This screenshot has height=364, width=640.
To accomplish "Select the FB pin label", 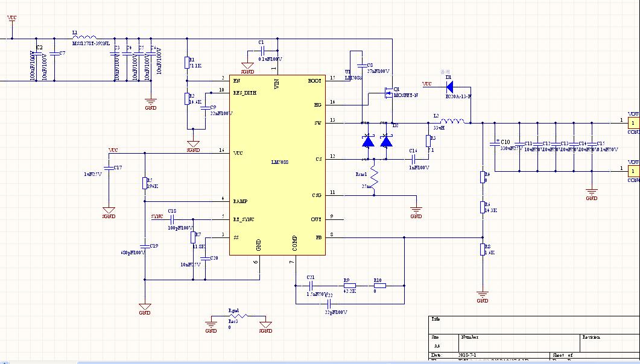I will tap(318, 237).
